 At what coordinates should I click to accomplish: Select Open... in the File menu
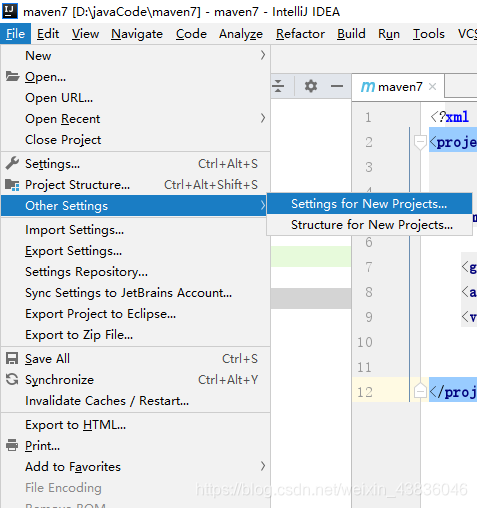click(x=135, y=77)
